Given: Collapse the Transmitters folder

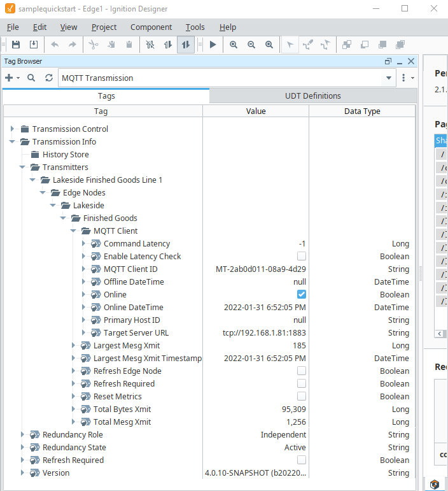Looking at the screenshot, I should click(x=22, y=167).
